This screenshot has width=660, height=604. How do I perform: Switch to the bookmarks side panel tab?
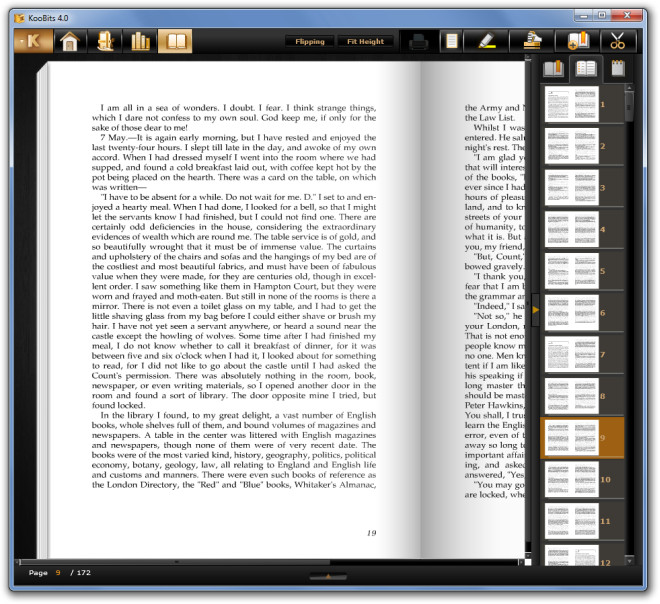tap(554, 68)
